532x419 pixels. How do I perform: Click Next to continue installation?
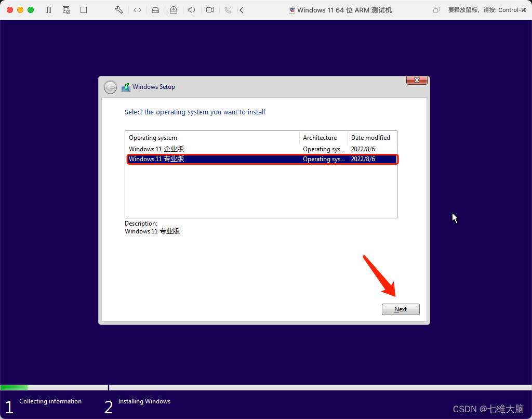401,309
